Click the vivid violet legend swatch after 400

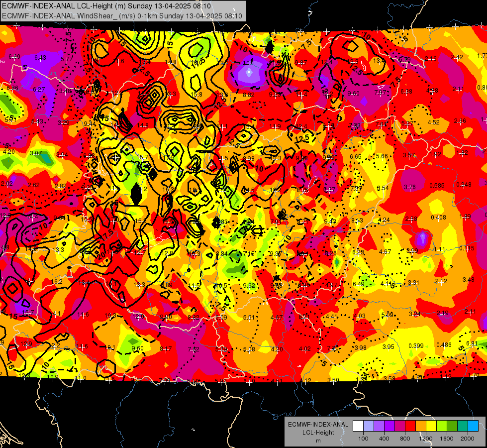[x=390, y=426]
